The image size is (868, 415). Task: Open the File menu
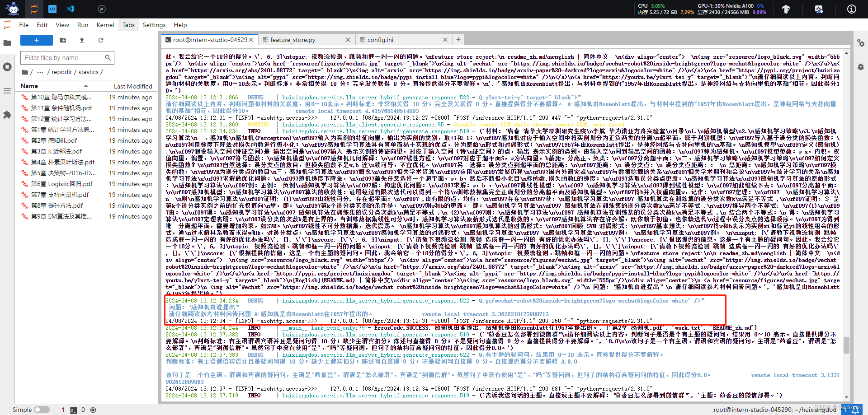click(x=24, y=25)
